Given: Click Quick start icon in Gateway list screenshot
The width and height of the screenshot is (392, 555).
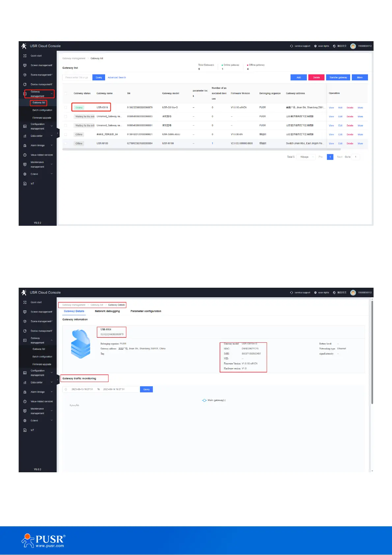Looking at the screenshot, I should tap(25, 56).
